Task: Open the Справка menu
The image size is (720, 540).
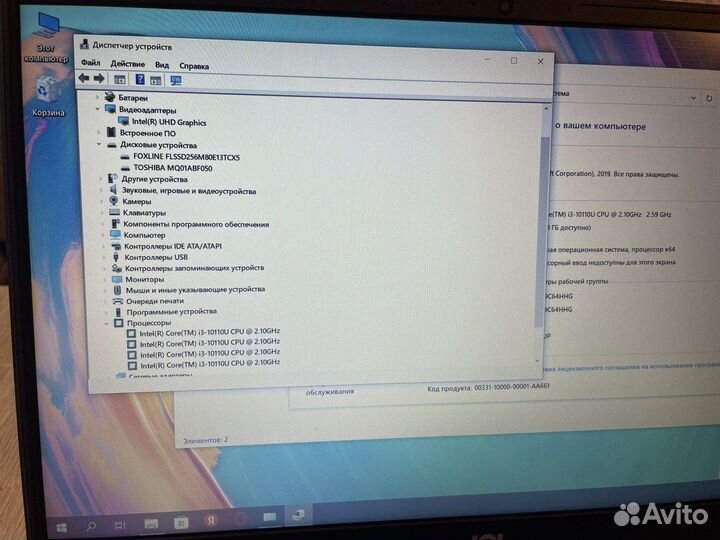Action: tap(196, 64)
